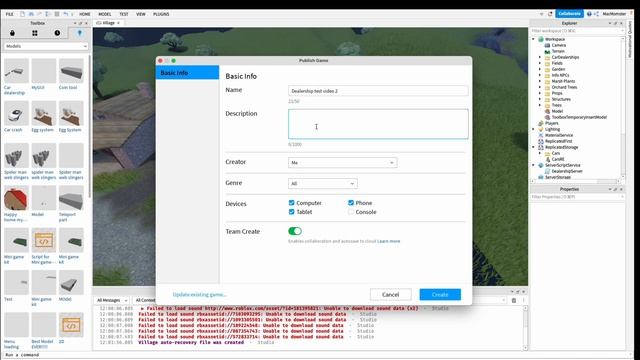Uncheck the Phone device checkbox

[x=351, y=203]
